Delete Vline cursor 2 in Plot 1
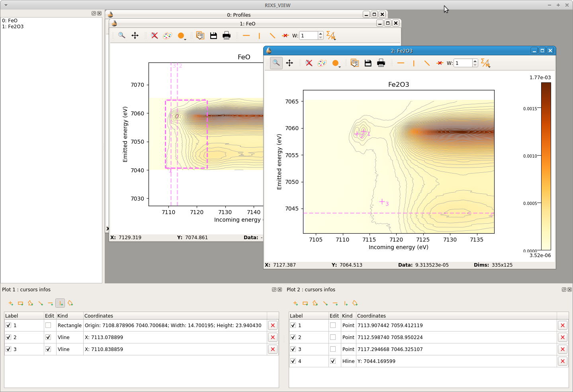 pos(273,337)
